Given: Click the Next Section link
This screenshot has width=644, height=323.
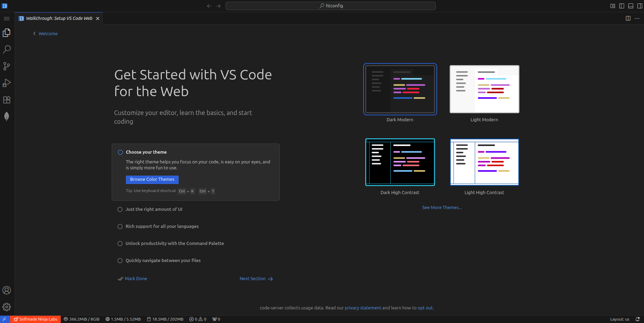Looking at the screenshot, I should click(x=256, y=279).
